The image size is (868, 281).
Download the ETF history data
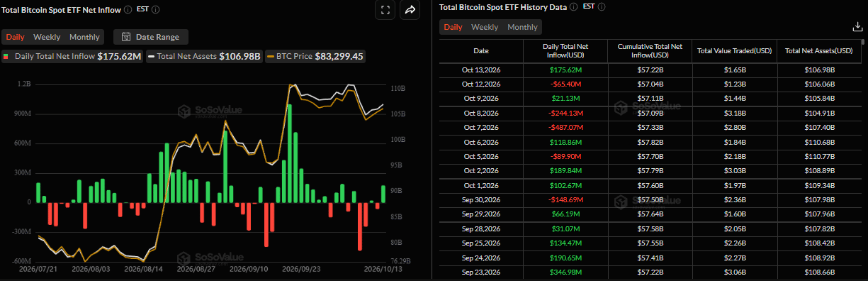857,27
